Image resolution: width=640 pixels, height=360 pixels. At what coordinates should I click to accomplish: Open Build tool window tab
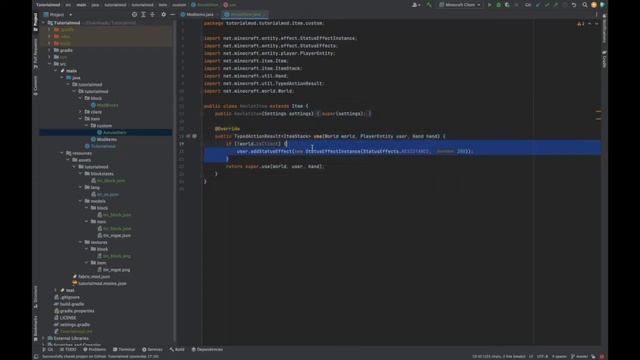pyautogui.click(x=177, y=349)
